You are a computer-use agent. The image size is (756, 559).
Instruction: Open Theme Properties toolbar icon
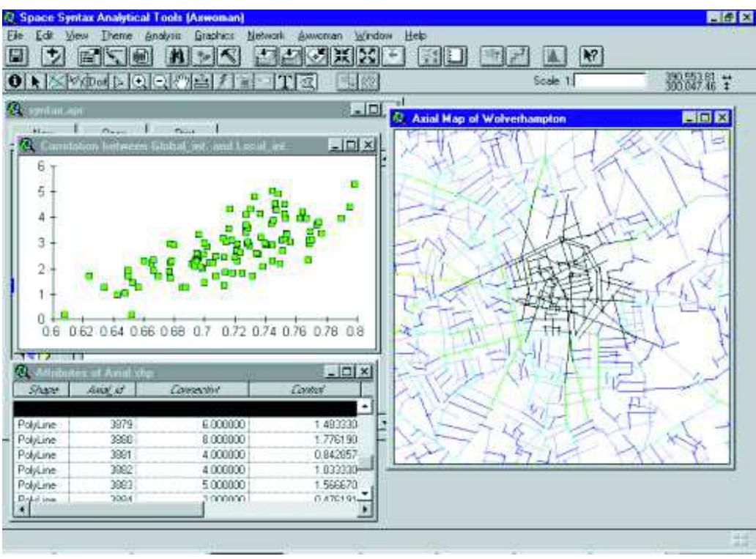tap(89, 57)
